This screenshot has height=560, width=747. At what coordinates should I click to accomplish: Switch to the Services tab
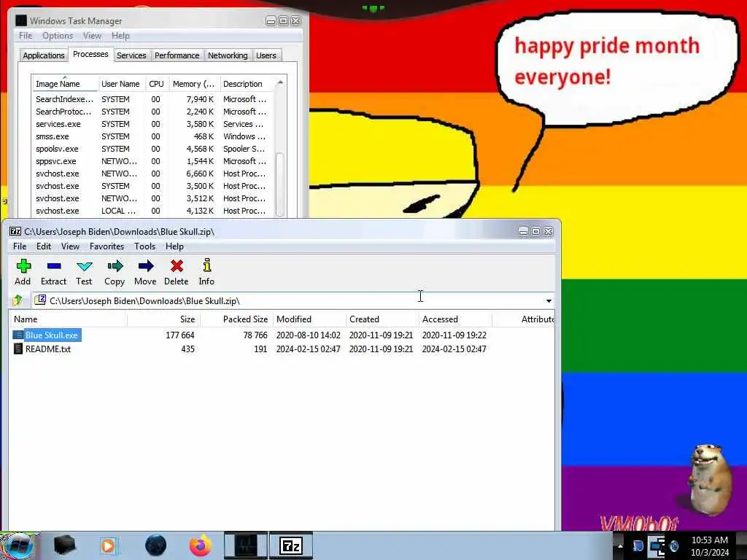(131, 55)
